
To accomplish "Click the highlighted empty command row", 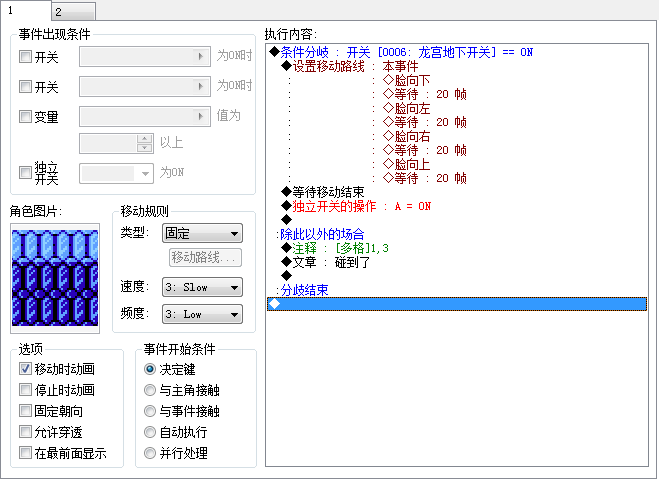I will 457,304.
